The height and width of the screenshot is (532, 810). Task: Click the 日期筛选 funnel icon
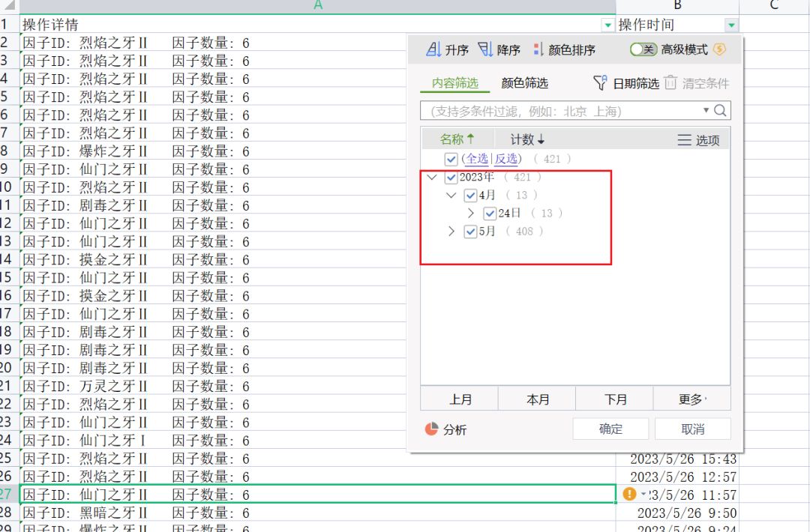click(600, 82)
